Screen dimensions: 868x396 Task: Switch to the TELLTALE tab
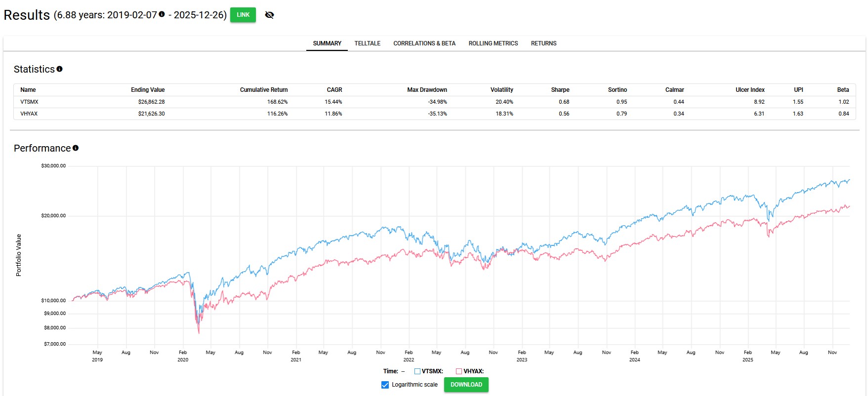(x=368, y=43)
